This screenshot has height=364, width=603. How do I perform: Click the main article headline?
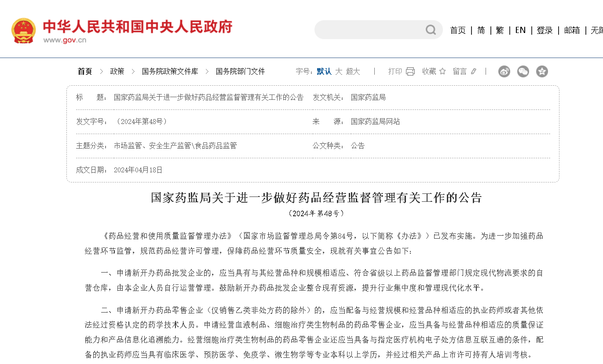(x=316, y=197)
